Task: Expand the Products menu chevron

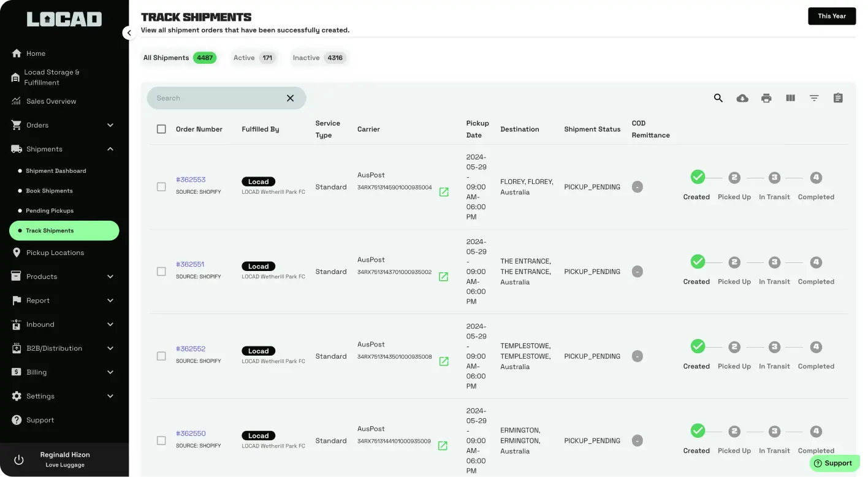Action: point(110,277)
